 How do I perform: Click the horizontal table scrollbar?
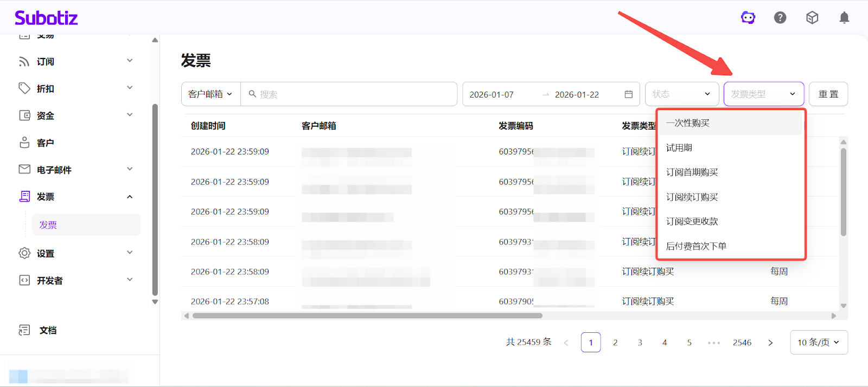(x=367, y=315)
